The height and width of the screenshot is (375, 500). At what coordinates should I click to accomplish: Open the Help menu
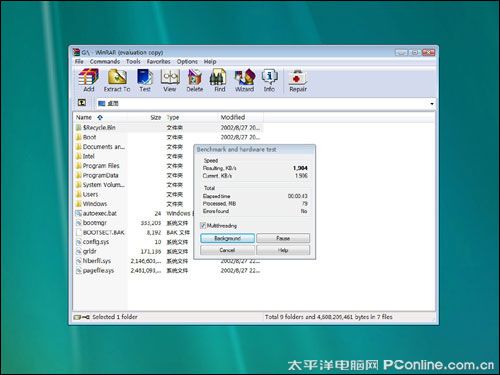pyautogui.click(x=210, y=62)
